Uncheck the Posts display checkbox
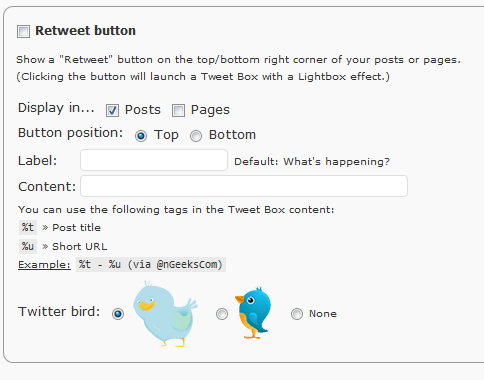The width and height of the screenshot is (484, 380). click(112, 110)
